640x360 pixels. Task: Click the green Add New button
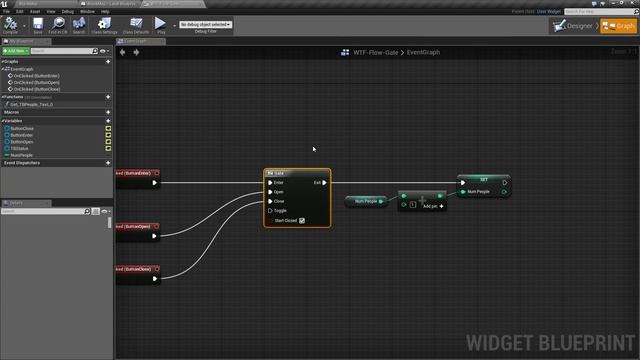coord(15,51)
